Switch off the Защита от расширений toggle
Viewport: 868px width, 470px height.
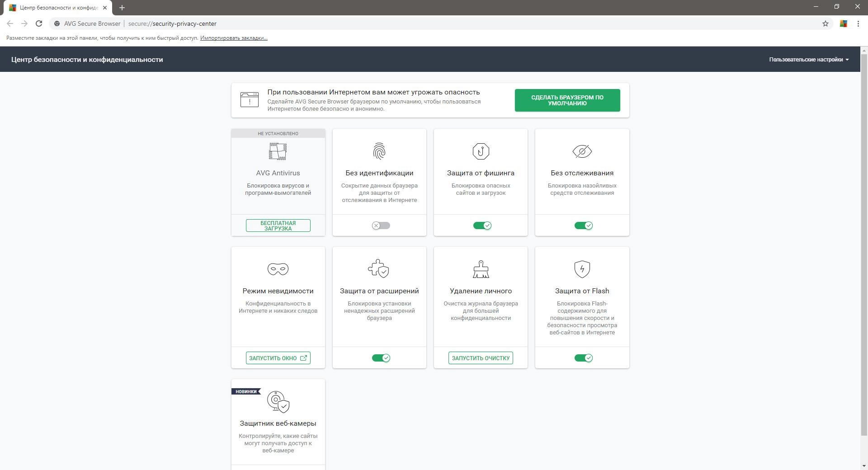[x=381, y=358]
